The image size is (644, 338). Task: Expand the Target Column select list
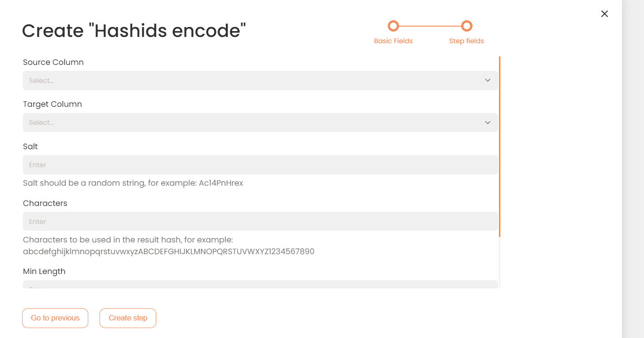pyautogui.click(x=260, y=122)
